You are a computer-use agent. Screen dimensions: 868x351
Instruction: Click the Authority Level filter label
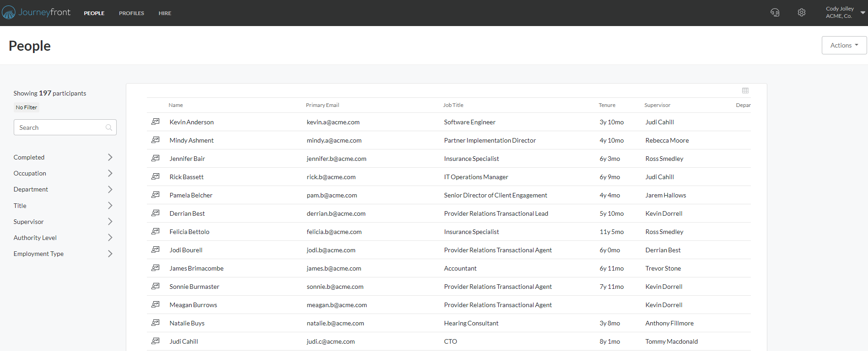[x=35, y=238]
